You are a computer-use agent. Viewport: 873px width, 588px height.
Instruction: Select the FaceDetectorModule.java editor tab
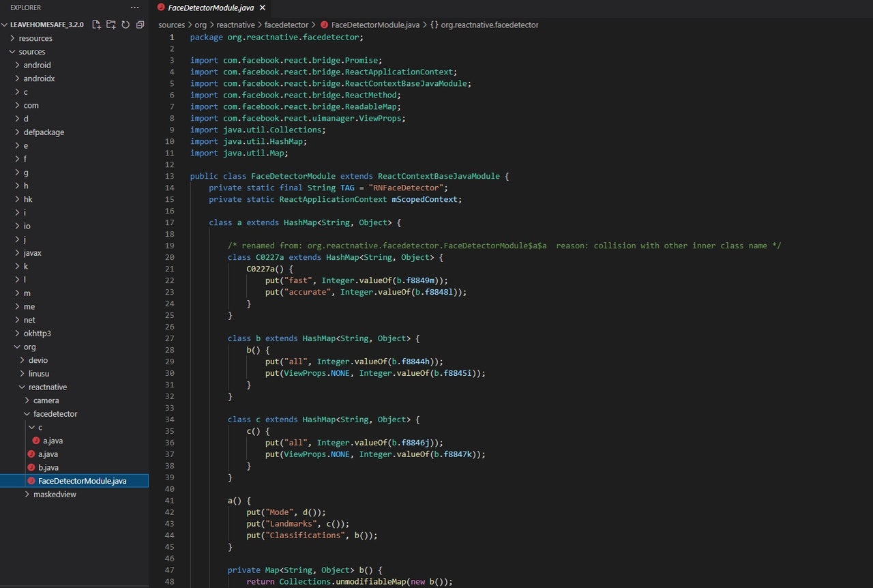[x=211, y=8]
